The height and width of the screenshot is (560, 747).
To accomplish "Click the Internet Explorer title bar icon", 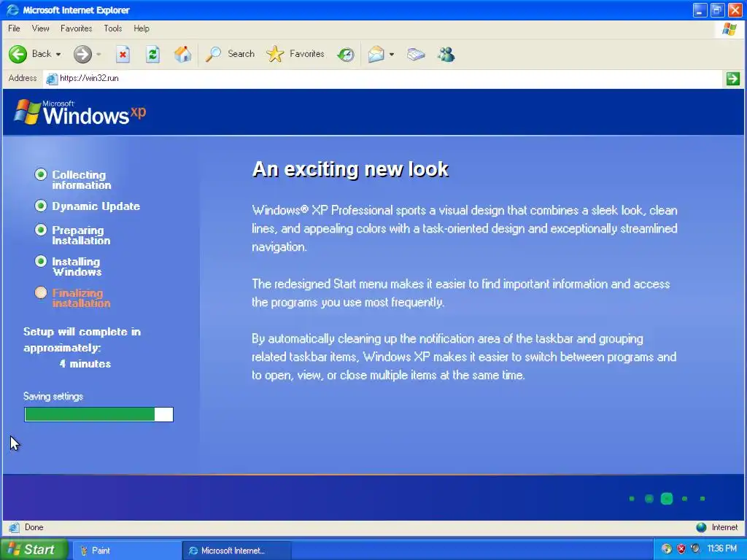I will (x=13, y=10).
